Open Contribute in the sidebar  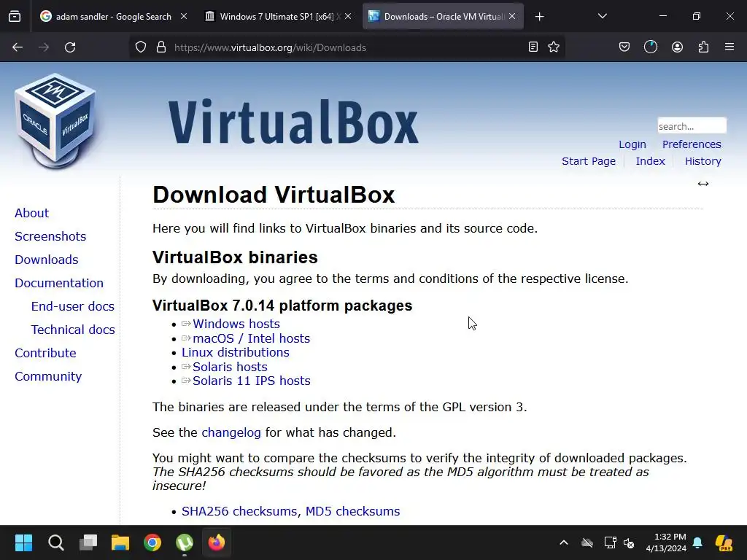[45, 353]
